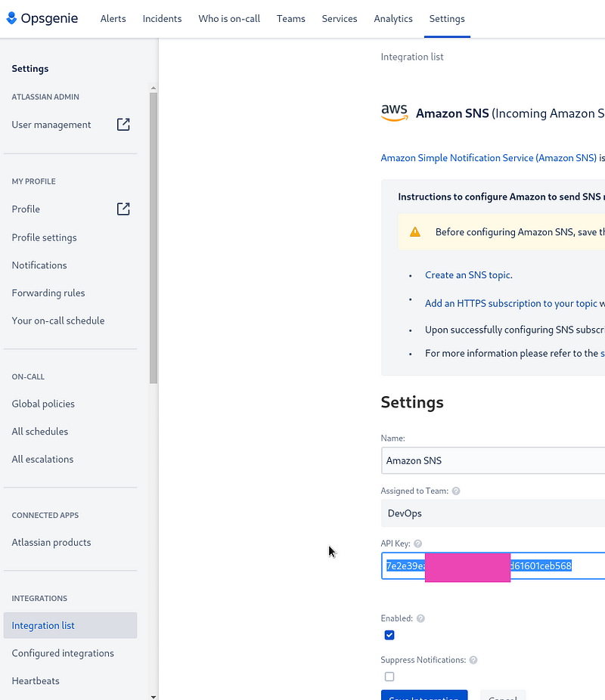Uncheck the Enabled checkbox
The height and width of the screenshot is (700, 605).
tap(389, 635)
